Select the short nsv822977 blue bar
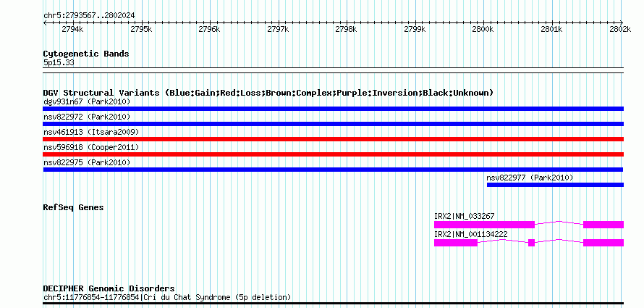The height and width of the screenshot is (308, 644). click(x=555, y=185)
